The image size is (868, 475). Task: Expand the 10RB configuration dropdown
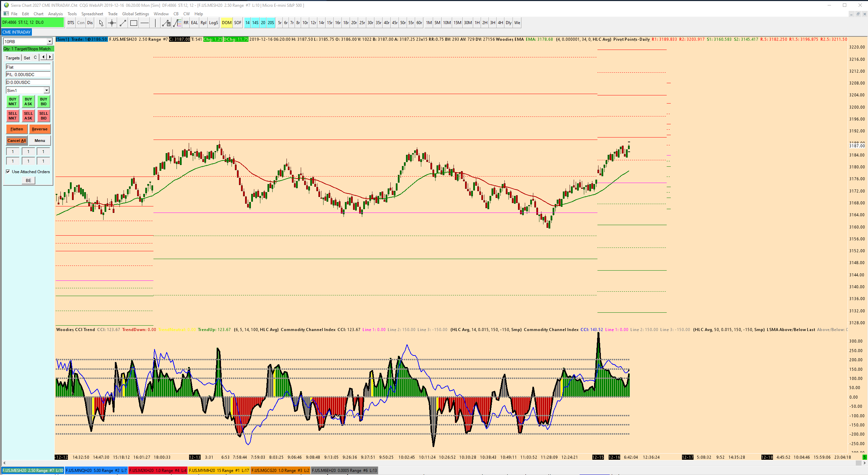(x=49, y=41)
